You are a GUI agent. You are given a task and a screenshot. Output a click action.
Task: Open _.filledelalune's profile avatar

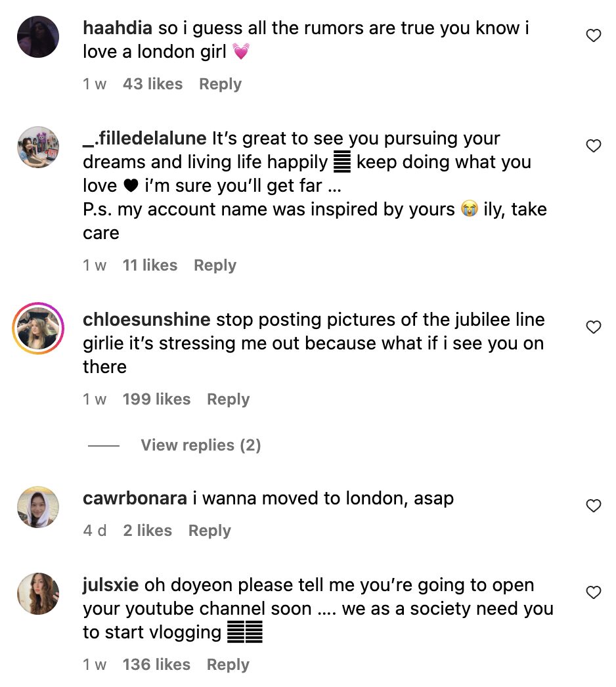click(x=38, y=147)
